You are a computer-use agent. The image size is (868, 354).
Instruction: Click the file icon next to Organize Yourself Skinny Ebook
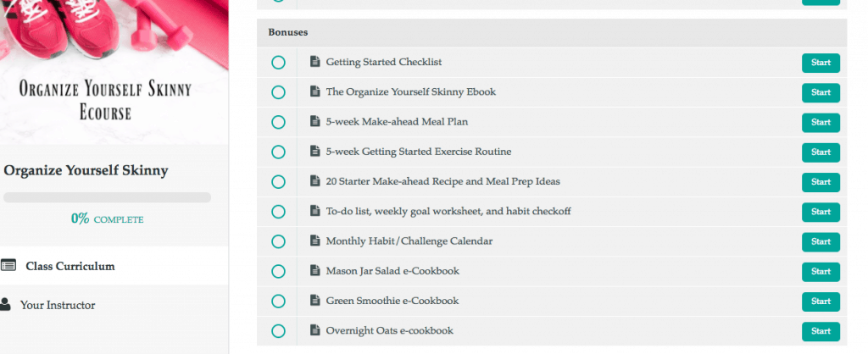point(315,91)
